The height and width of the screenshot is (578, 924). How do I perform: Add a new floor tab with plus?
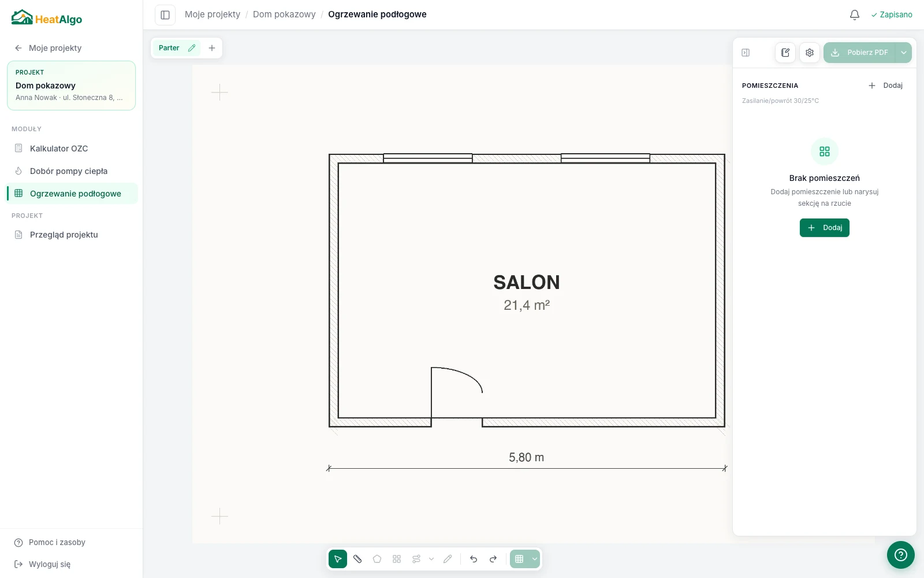pos(212,48)
